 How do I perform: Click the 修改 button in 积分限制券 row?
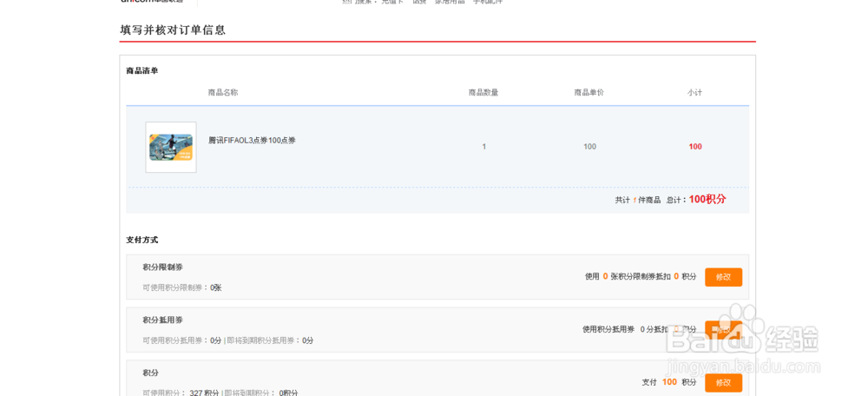pos(723,277)
